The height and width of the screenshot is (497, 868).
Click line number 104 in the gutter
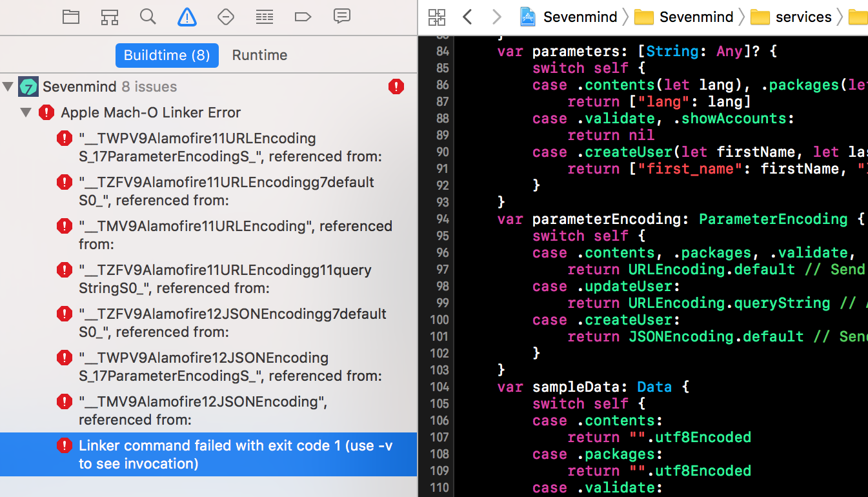point(439,387)
